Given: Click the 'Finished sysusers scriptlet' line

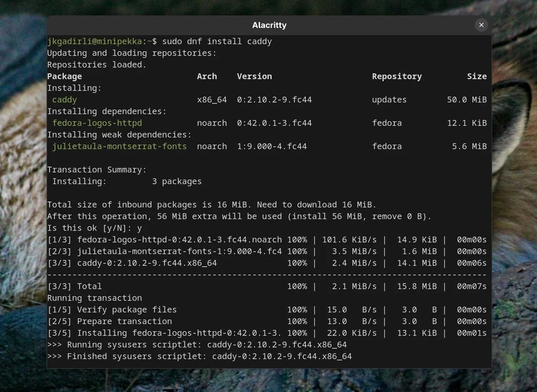Looking at the screenshot, I should [x=200, y=356].
